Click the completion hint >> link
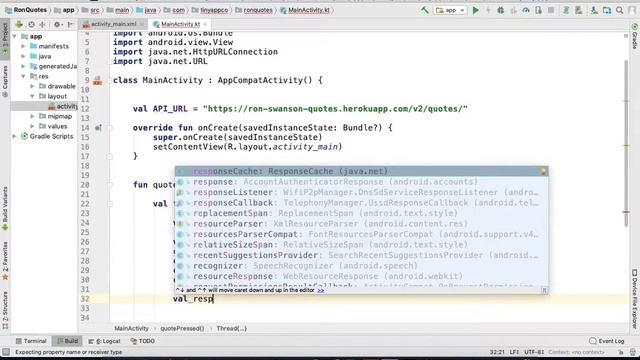 [321, 290]
